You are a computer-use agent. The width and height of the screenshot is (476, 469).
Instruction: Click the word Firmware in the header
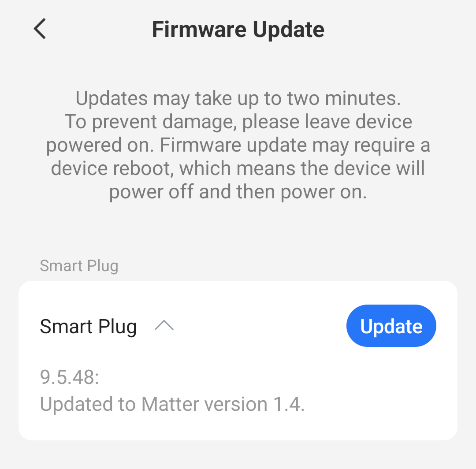click(x=199, y=30)
